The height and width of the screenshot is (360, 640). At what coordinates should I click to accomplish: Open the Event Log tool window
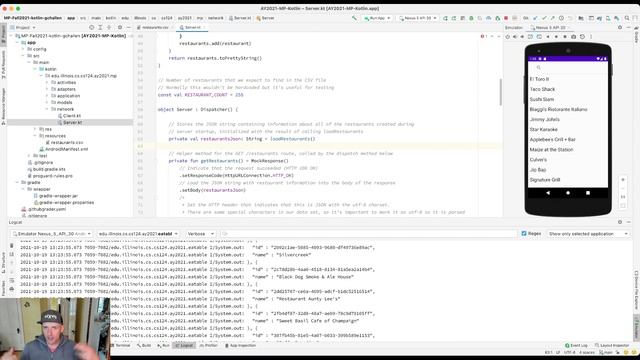576,345
